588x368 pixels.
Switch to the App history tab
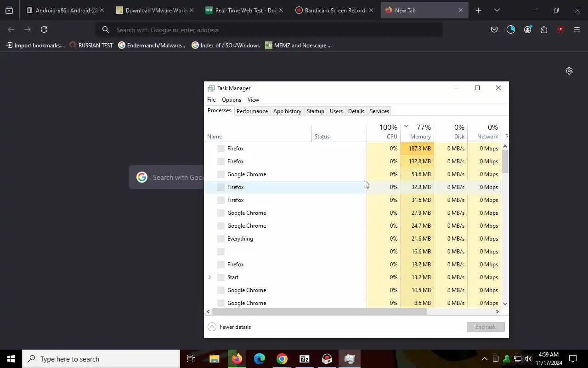287,111
